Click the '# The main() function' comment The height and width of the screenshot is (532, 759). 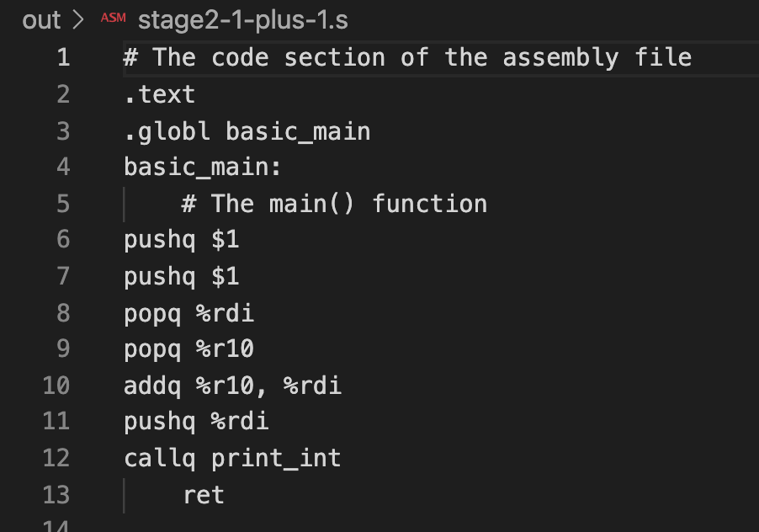pyautogui.click(x=334, y=204)
